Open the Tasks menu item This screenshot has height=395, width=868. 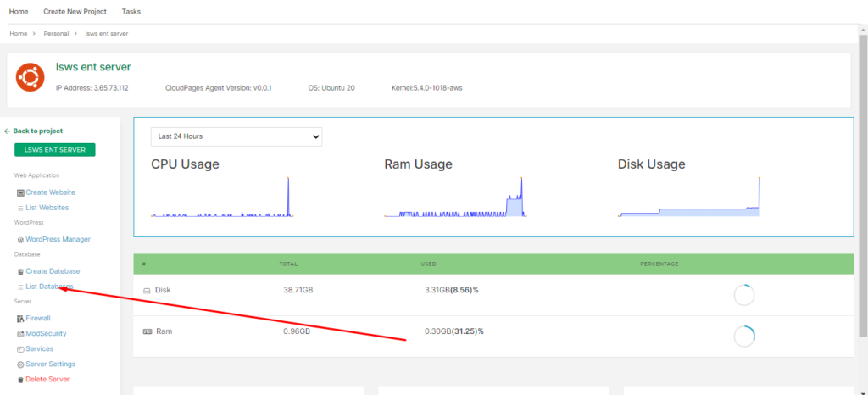(x=131, y=12)
